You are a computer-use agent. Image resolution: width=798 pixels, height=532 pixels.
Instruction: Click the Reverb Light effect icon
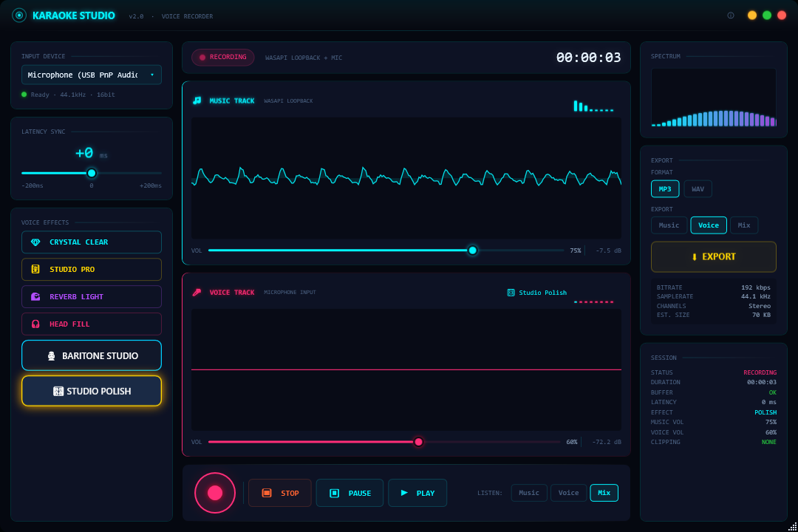pyautogui.click(x=35, y=297)
